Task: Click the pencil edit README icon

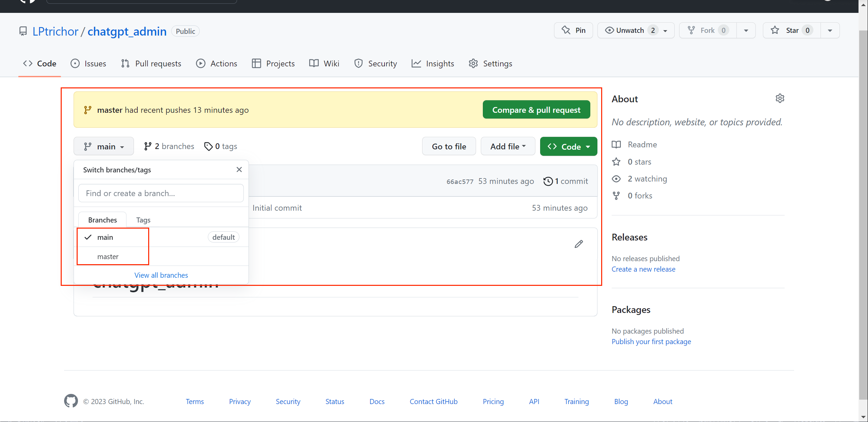Action: 579,244
